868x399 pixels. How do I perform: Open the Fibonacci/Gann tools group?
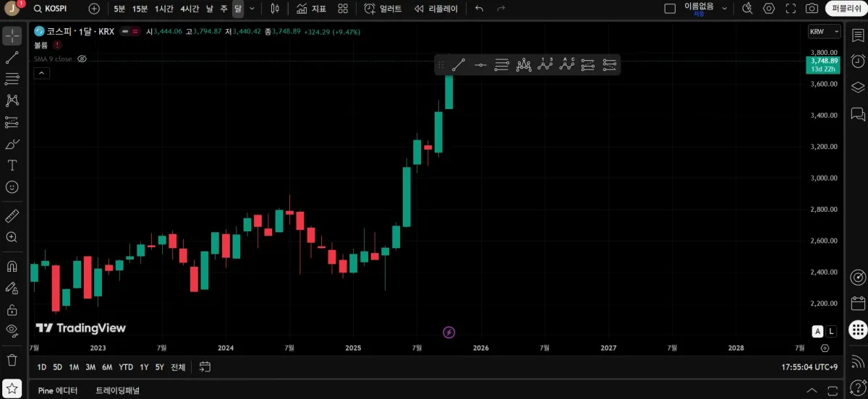[12, 79]
